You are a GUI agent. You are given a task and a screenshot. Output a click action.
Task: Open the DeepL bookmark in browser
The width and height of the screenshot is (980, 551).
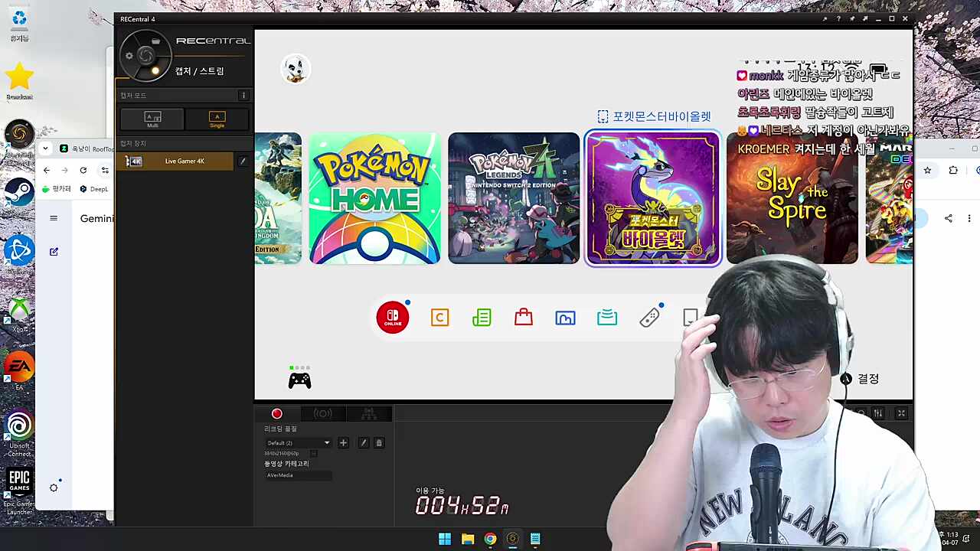(x=95, y=189)
